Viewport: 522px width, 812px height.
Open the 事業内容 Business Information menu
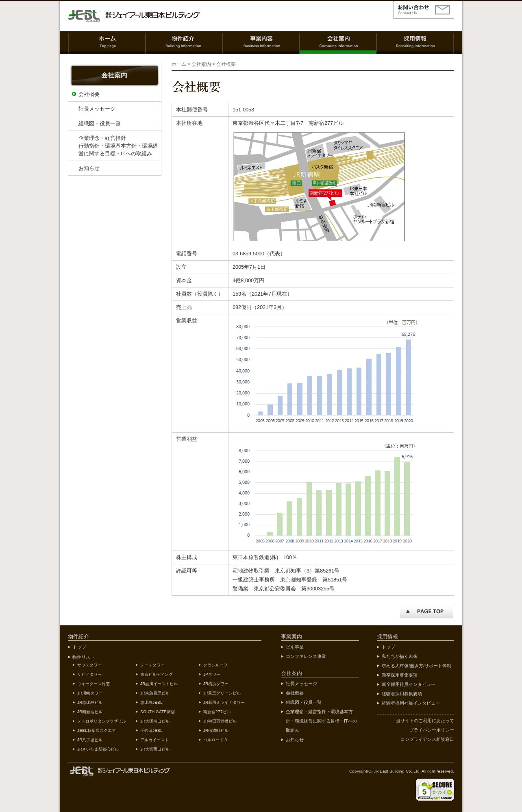coord(261,42)
